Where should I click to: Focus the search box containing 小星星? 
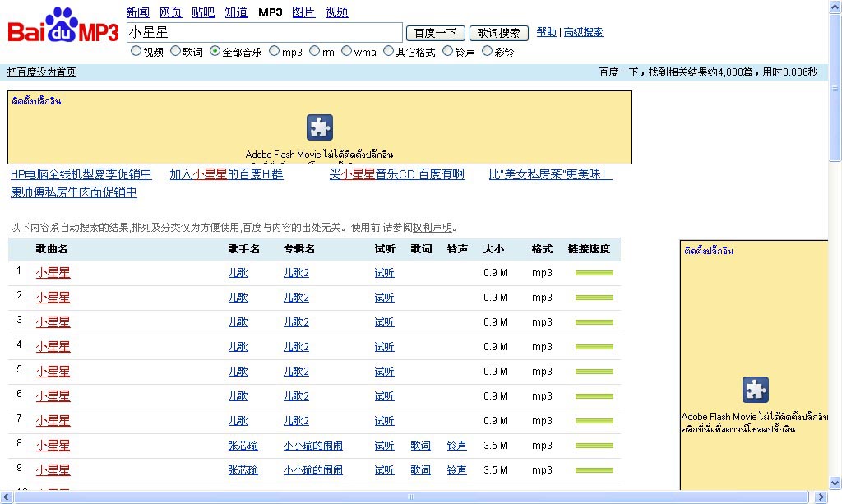(x=265, y=33)
